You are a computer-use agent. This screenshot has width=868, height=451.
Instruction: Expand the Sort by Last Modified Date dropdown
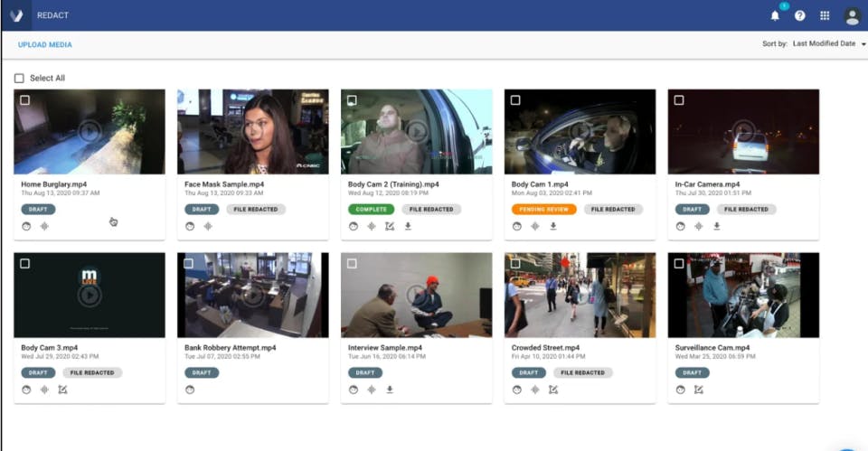[827, 43]
